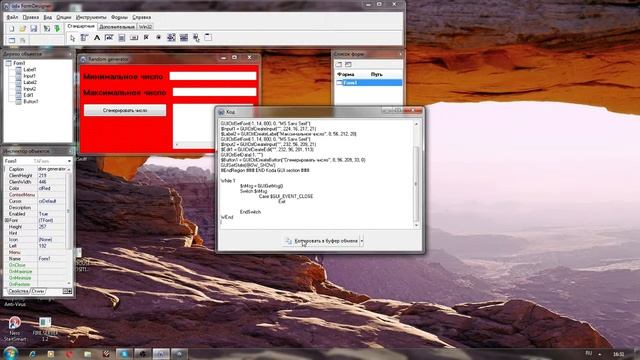640x360 pixels.
Task: Open the object selector dropdown in inspector
Action: (x=69, y=161)
